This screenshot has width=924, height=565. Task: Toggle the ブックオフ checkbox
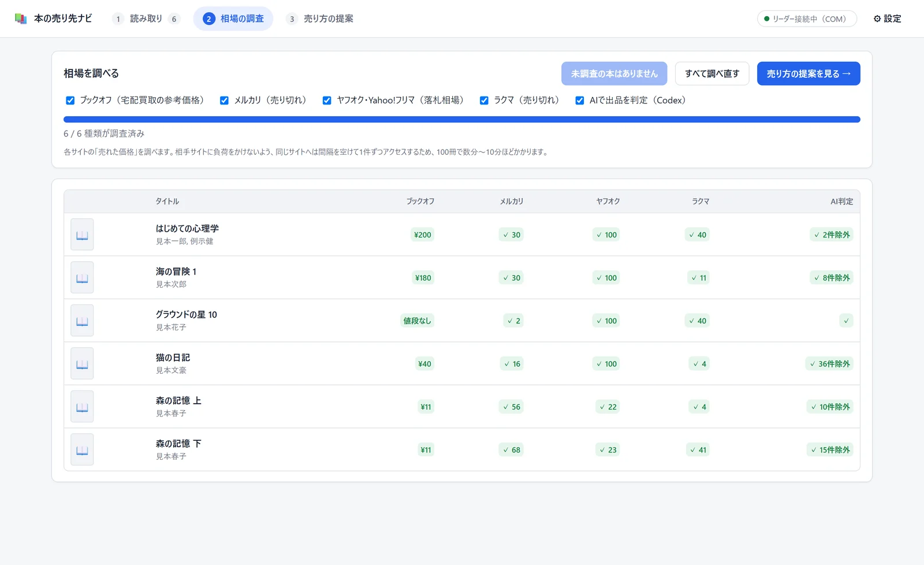click(70, 101)
